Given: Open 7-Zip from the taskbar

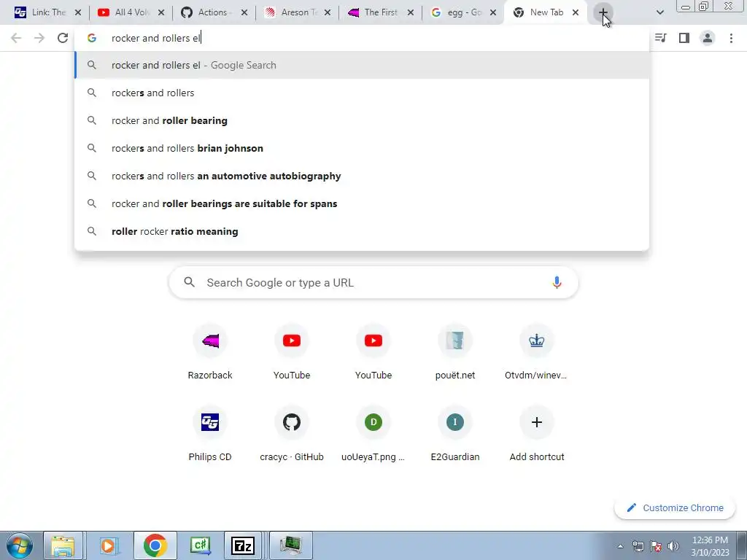Looking at the screenshot, I should click(x=242, y=545).
